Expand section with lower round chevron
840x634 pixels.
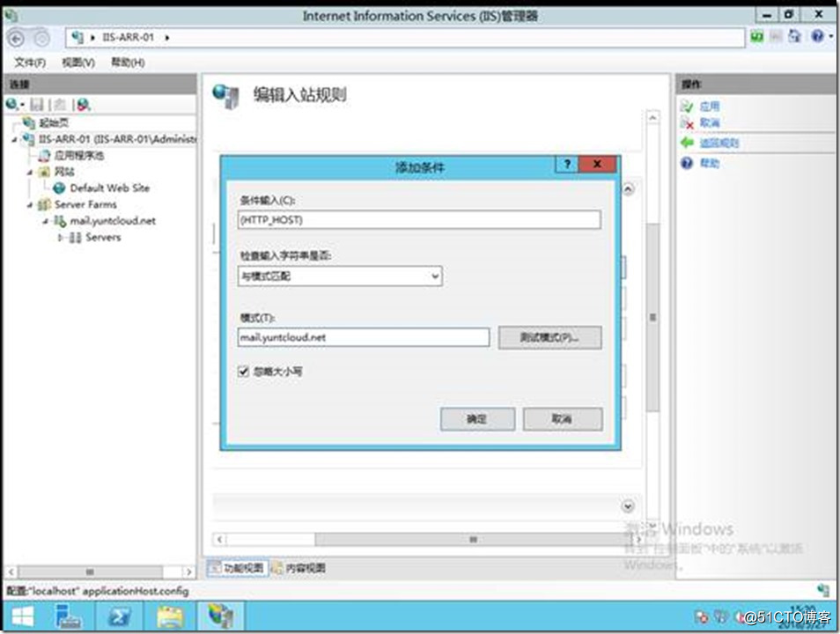click(628, 506)
